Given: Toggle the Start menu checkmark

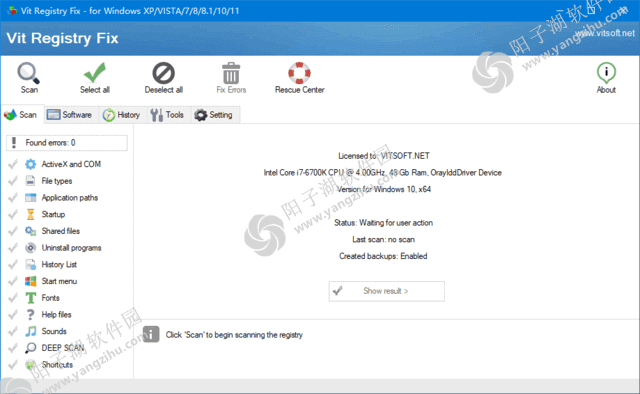Looking at the screenshot, I should click(x=13, y=281).
